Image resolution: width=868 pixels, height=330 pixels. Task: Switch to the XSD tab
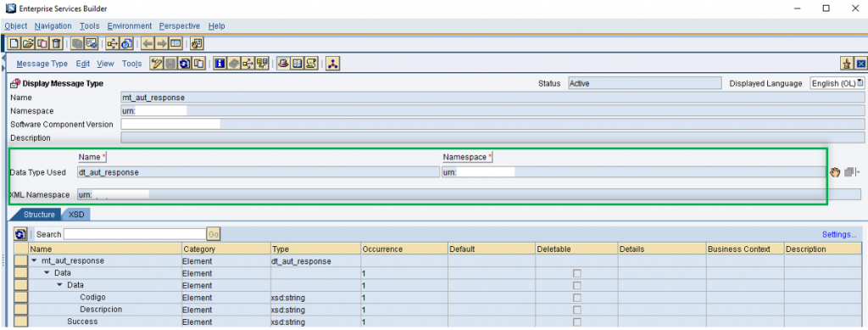(x=76, y=215)
